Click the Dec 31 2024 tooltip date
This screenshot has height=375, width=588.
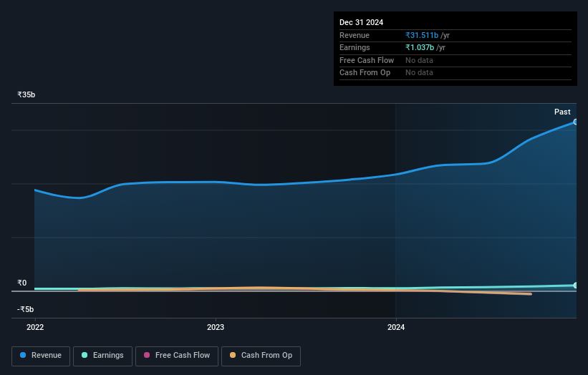coord(361,22)
